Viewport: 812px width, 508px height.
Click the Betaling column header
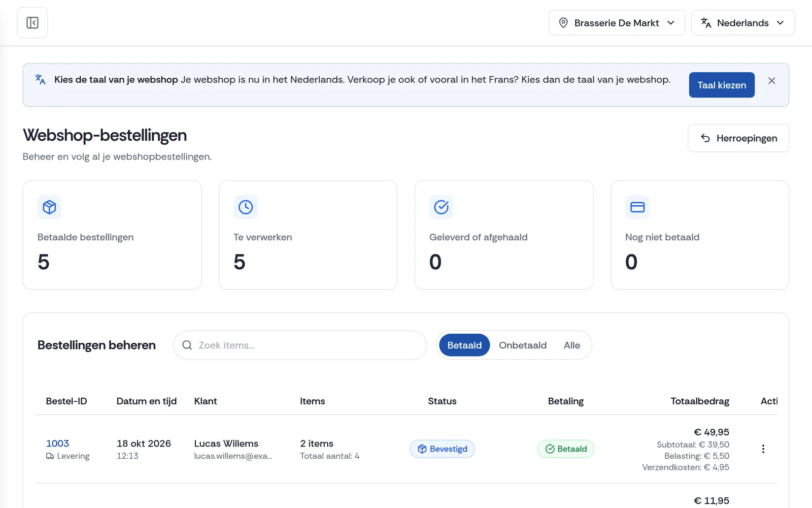point(566,401)
